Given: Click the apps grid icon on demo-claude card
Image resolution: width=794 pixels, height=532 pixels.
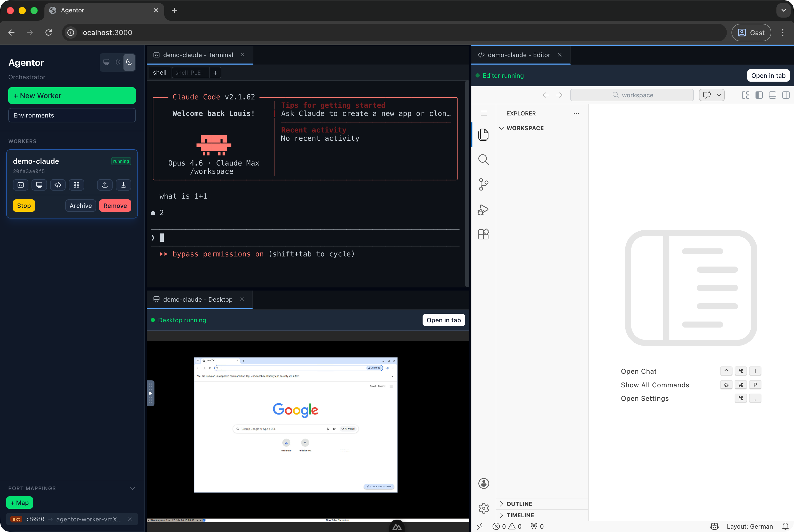Looking at the screenshot, I should [x=76, y=185].
